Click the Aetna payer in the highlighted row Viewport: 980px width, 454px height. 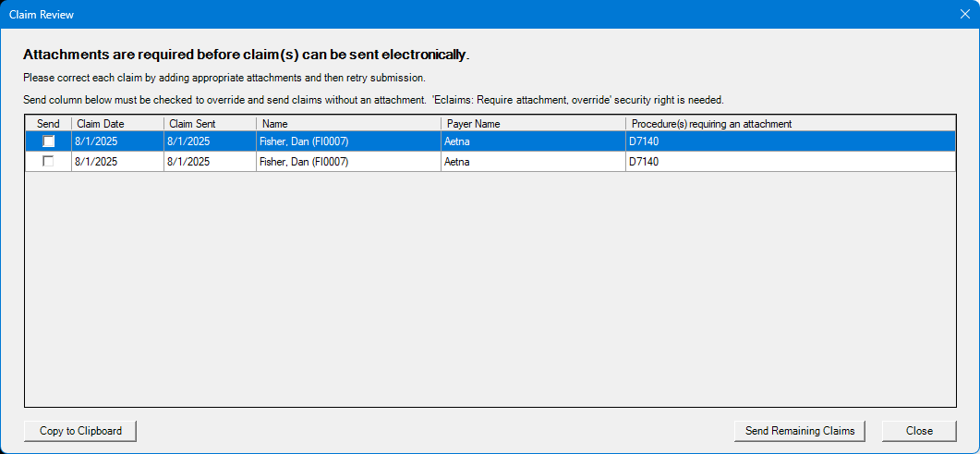(x=533, y=141)
